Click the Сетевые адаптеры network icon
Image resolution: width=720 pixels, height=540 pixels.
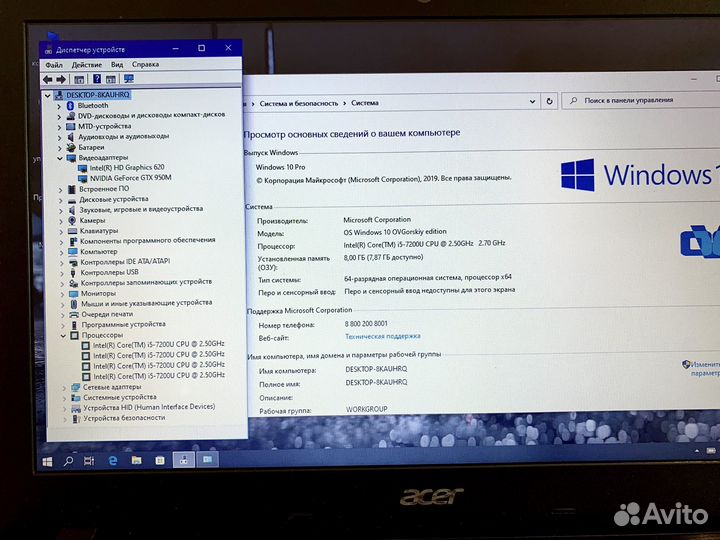75,388
